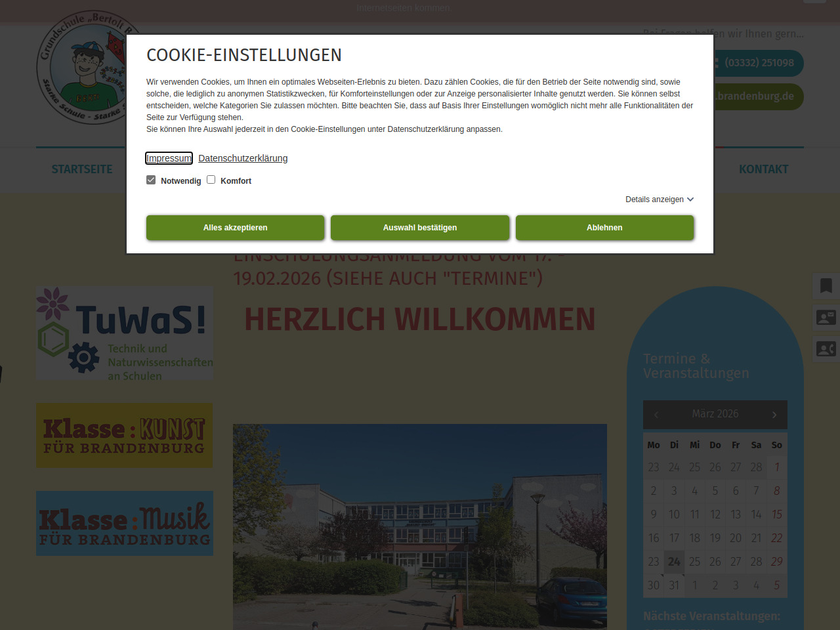Screen dimensions: 840x630
Task: Open the KONTAKT menu item
Action: pyautogui.click(x=763, y=169)
